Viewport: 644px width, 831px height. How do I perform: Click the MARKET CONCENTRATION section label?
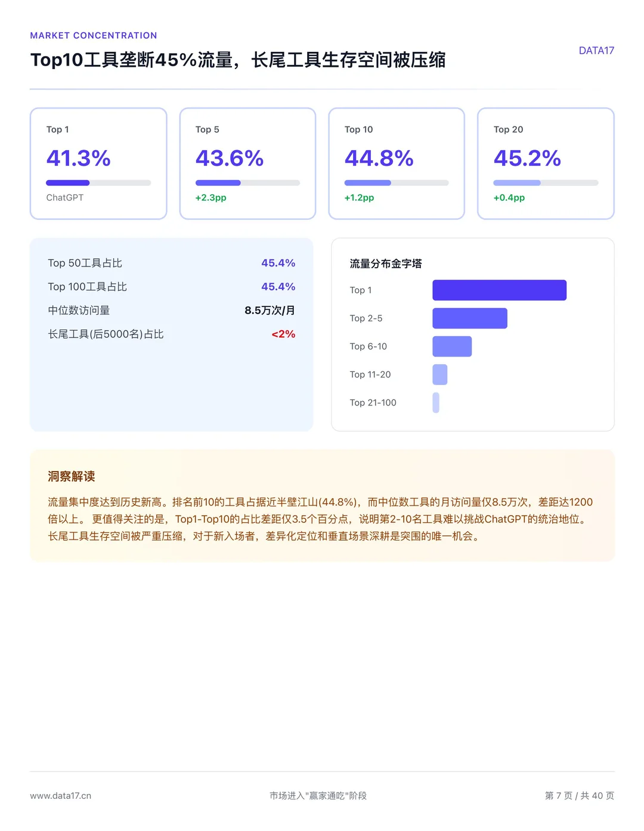[x=93, y=35]
